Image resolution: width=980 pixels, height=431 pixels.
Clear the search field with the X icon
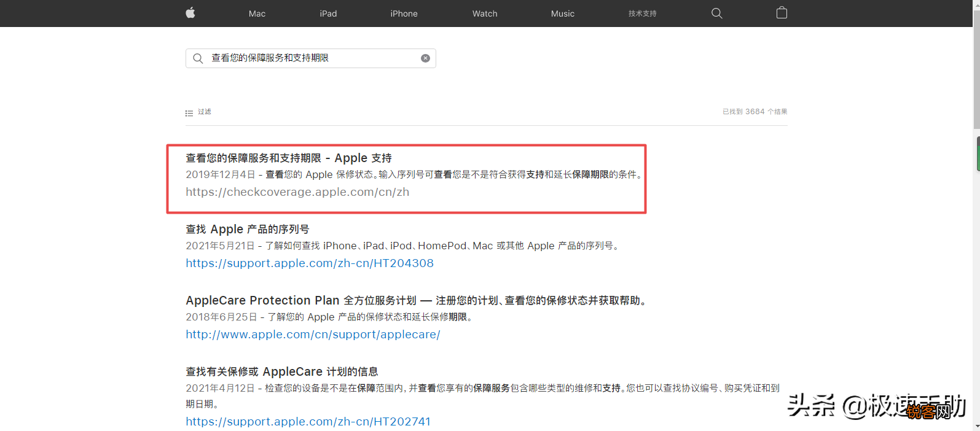tap(425, 58)
